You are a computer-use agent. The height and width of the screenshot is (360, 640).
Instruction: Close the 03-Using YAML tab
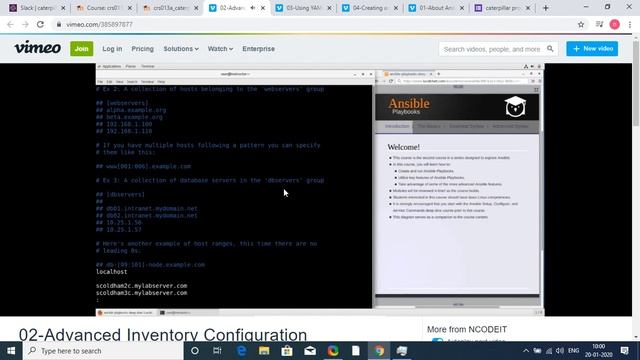click(329, 8)
